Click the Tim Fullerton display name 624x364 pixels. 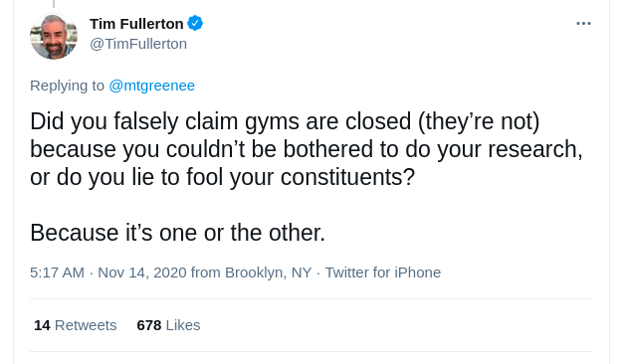[x=136, y=24]
